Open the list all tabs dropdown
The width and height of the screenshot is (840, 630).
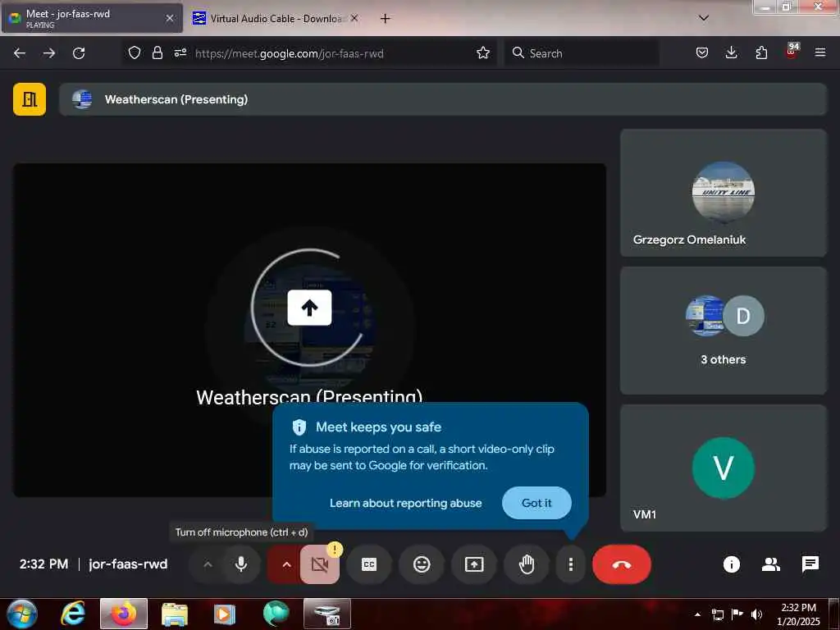(x=704, y=18)
